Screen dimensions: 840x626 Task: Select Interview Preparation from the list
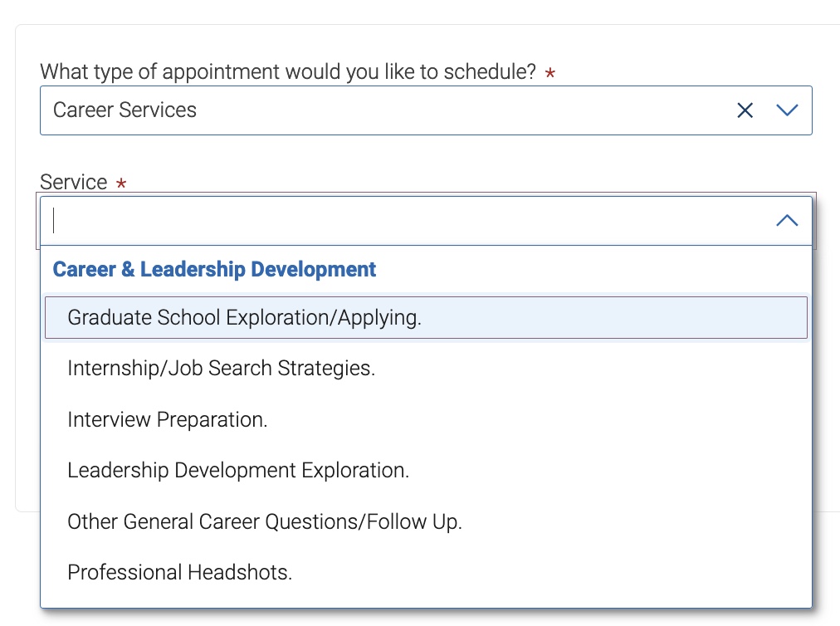(426, 419)
